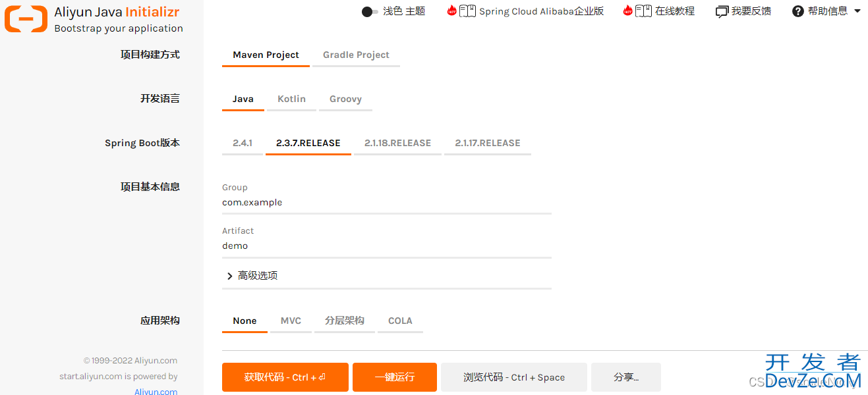Click the Group field com.example
The image size is (868, 395).
(x=387, y=203)
